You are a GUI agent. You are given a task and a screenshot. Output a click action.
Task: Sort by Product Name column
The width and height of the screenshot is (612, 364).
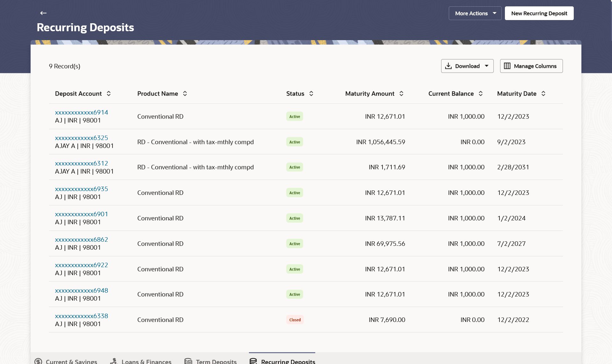(185, 94)
